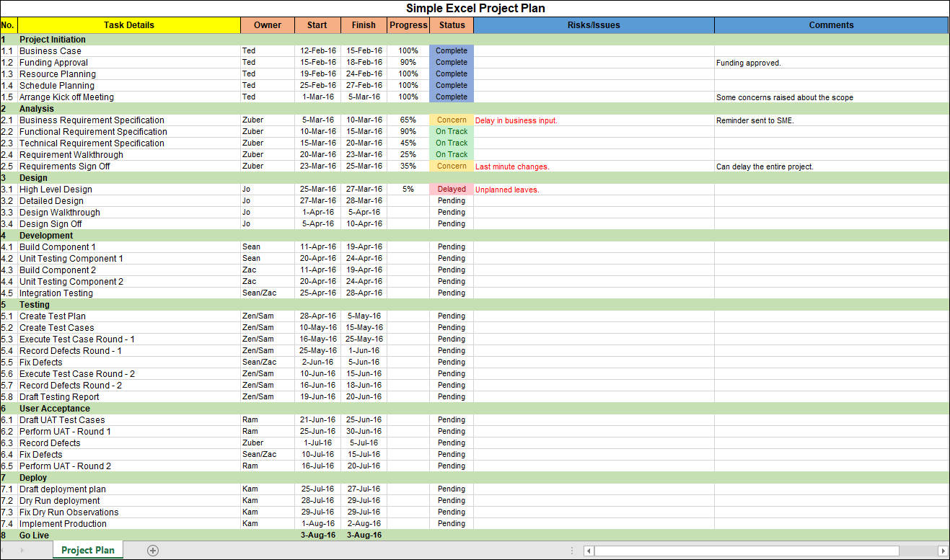Screen dimensions: 950x560
Task: Select the Delayed status of High Level Design
Action: pyautogui.click(x=451, y=189)
